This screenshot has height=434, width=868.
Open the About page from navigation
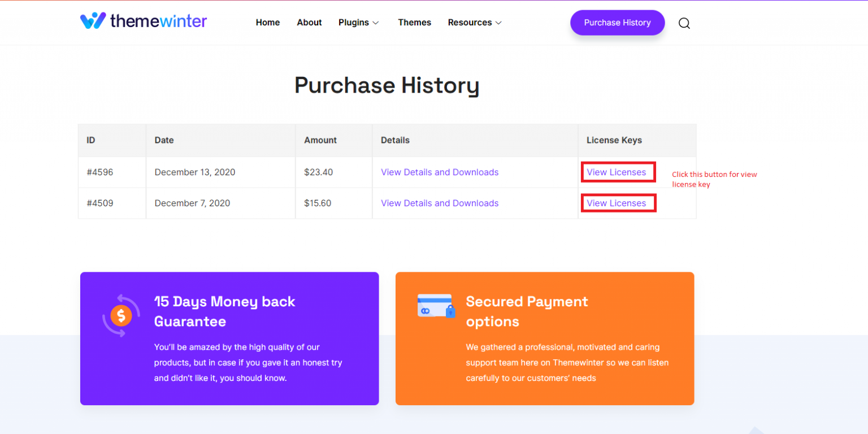[x=309, y=23]
